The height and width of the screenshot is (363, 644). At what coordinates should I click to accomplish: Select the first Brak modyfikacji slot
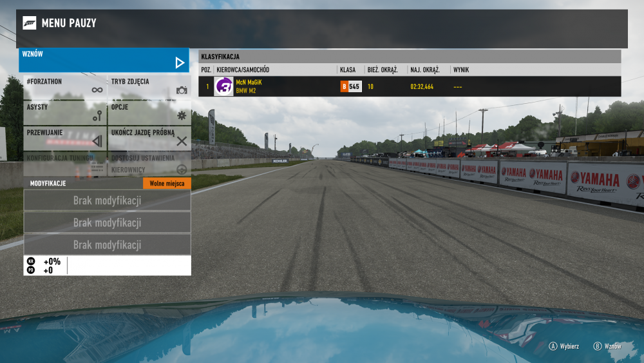[107, 201]
